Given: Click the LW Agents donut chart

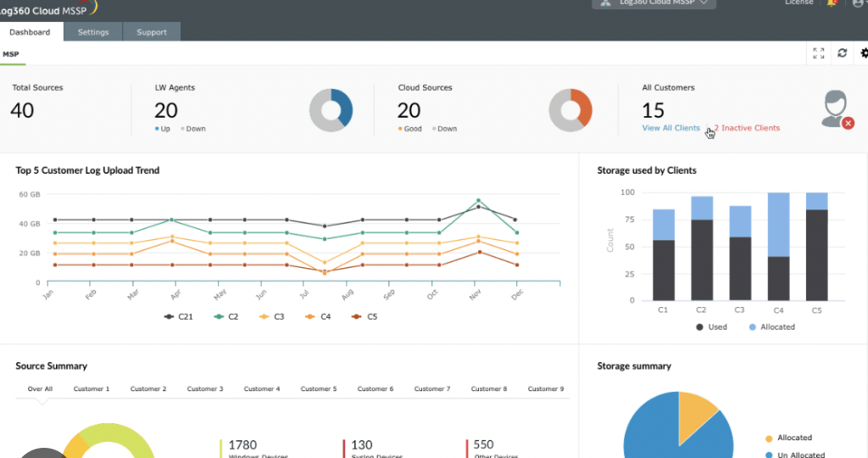Looking at the screenshot, I should (x=331, y=110).
